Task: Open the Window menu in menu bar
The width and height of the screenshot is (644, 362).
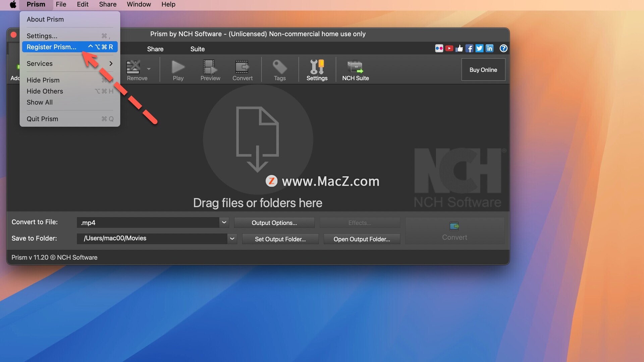Action: tap(139, 5)
